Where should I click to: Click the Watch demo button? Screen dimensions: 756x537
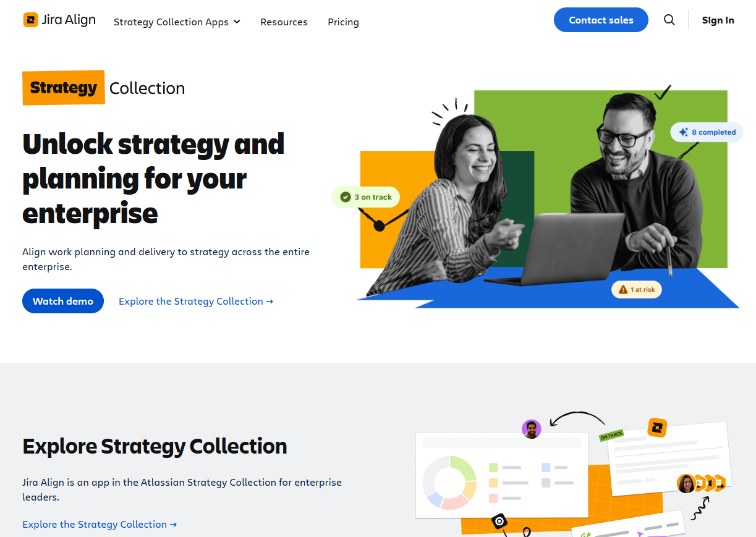click(63, 301)
